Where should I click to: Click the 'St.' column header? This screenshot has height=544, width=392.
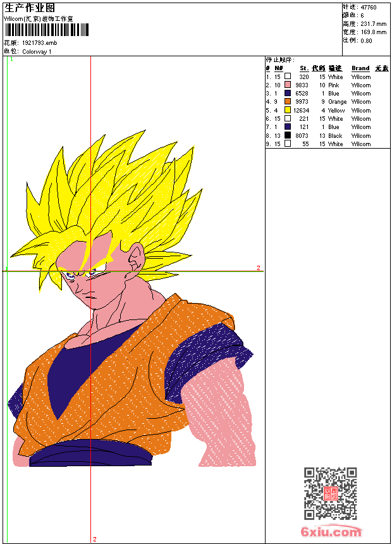click(x=304, y=68)
